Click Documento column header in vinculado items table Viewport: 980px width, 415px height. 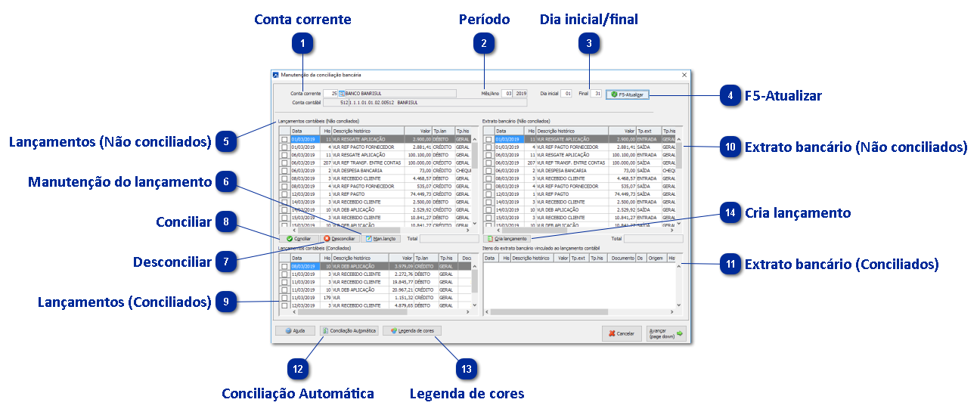coord(622,258)
